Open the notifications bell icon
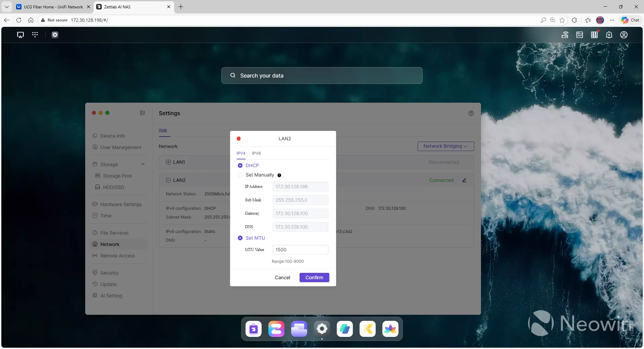This screenshot has width=644, height=349. click(609, 35)
